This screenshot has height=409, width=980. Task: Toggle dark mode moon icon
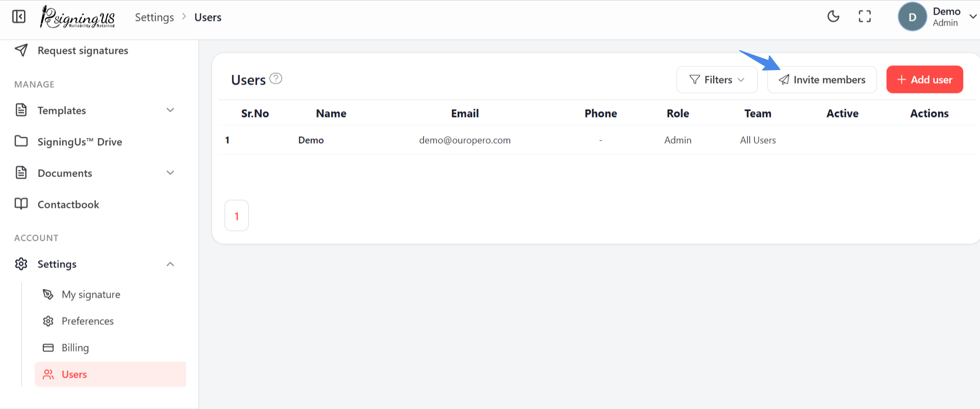click(x=833, y=17)
